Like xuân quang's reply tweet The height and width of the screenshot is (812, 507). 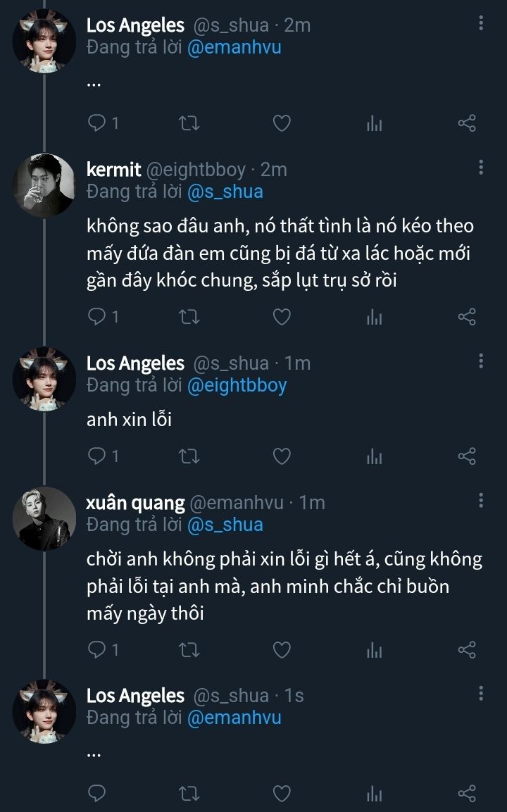[x=282, y=649]
